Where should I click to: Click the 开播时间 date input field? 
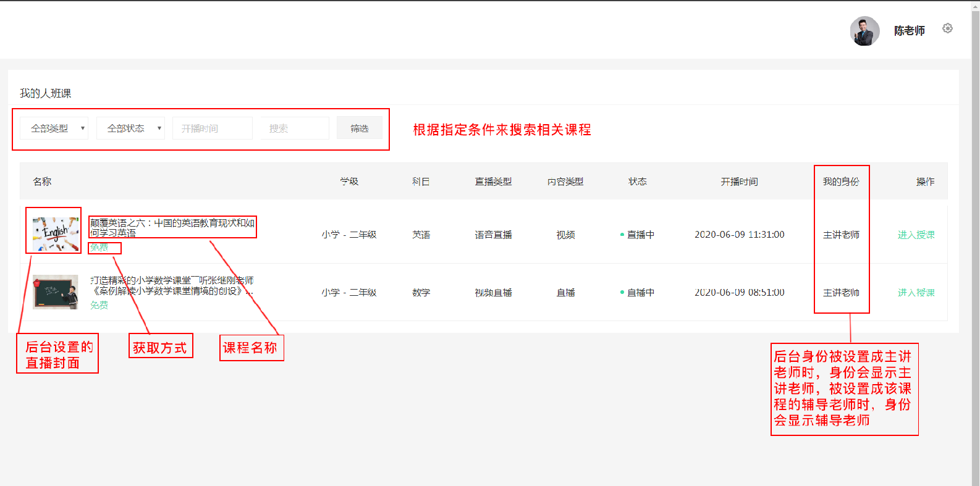(x=213, y=128)
